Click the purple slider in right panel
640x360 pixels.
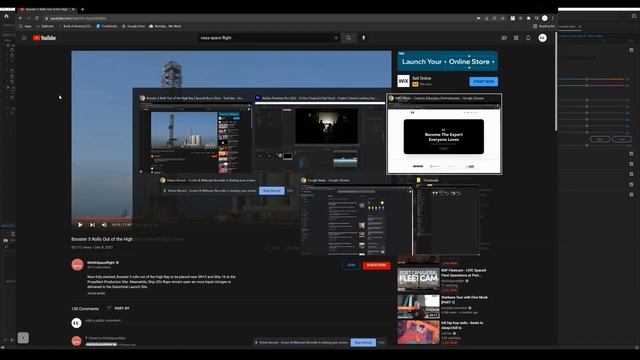point(591,85)
